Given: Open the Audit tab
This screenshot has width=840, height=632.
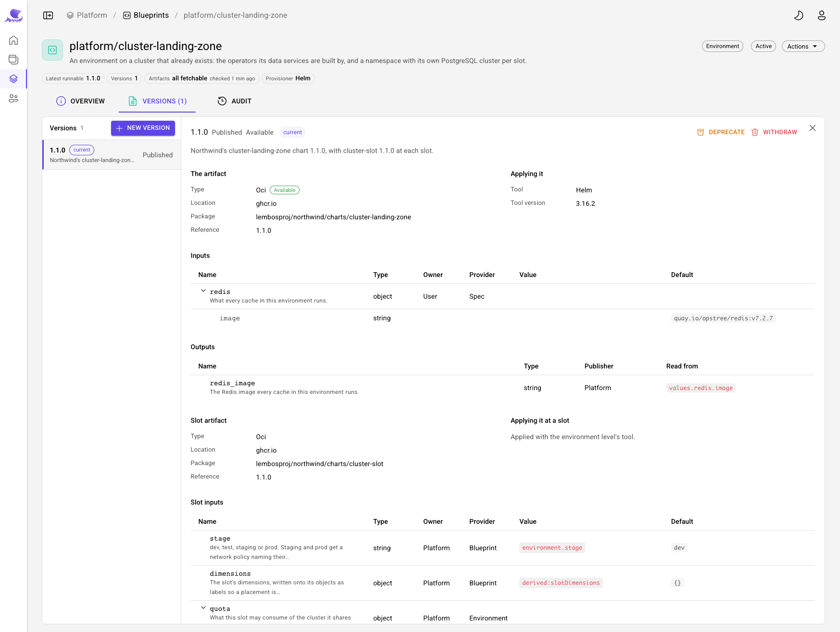Looking at the screenshot, I should [x=235, y=101].
